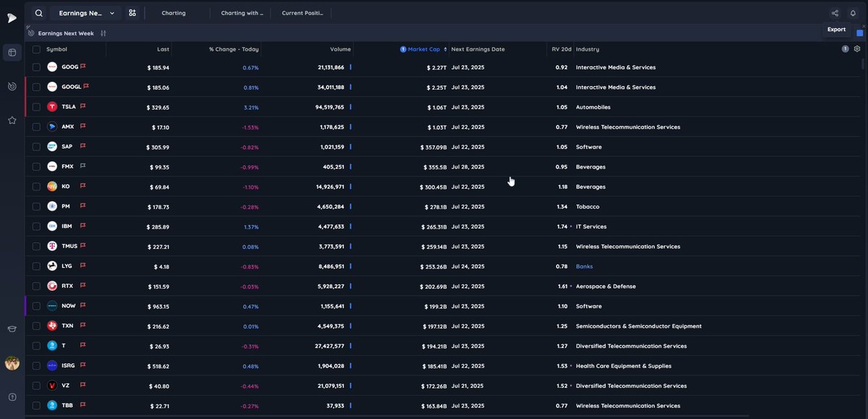Viewport: 868px width, 419px height.
Task: Sort by Next Earnings Date column
Action: 477,49
